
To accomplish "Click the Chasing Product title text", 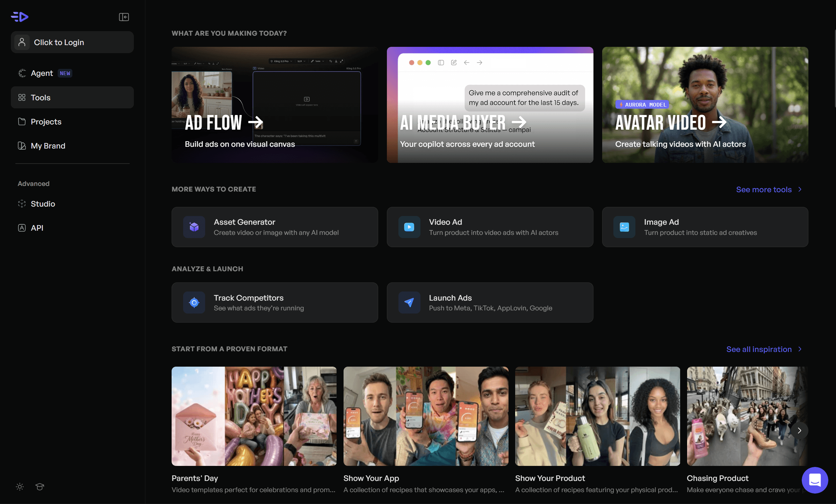I will 718,478.
